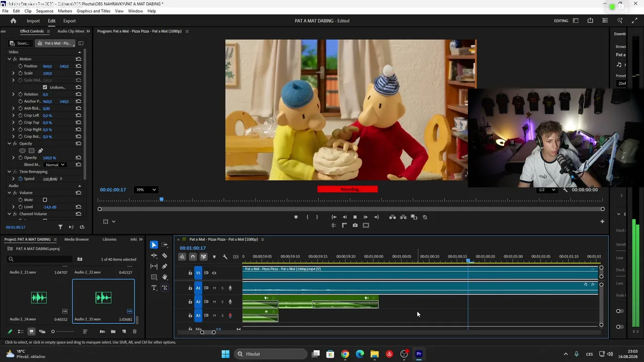Solo audio track A2

coord(222,302)
